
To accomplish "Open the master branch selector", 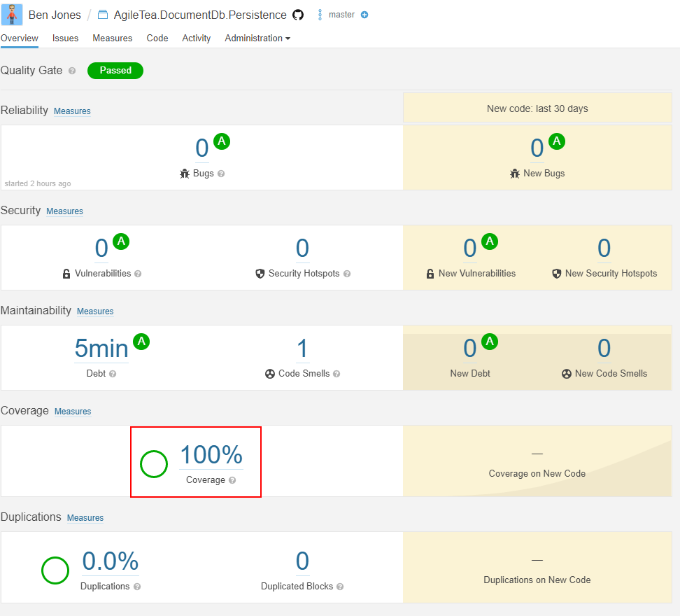I will click(x=341, y=15).
